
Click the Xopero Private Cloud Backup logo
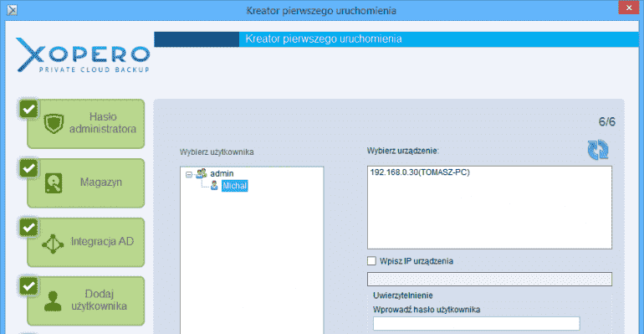pyautogui.click(x=83, y=55)
